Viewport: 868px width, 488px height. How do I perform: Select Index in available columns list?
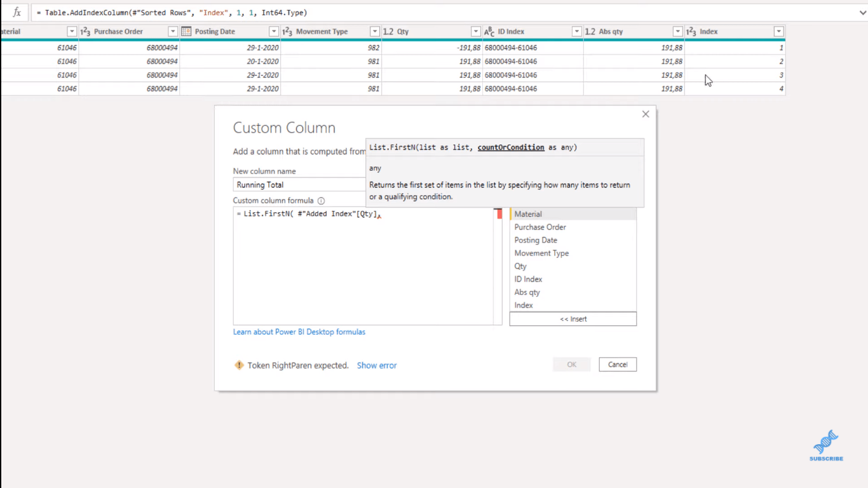[573, 305]
